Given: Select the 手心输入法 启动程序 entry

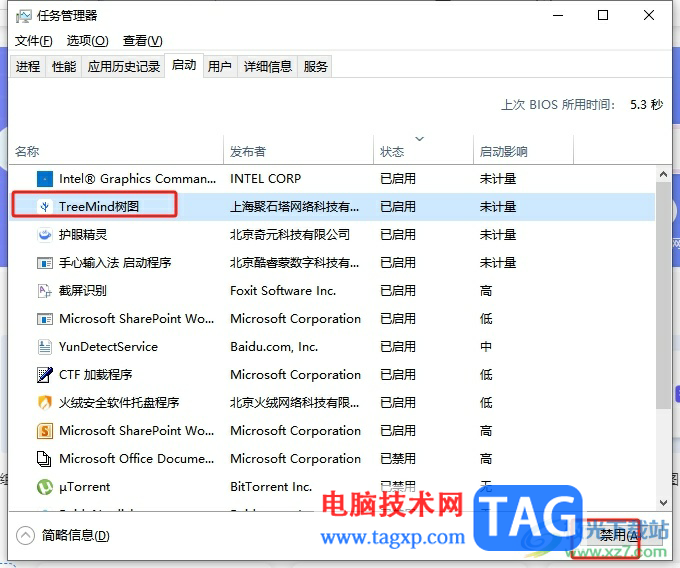Looking at the screenshot, I should pos(115,263).
